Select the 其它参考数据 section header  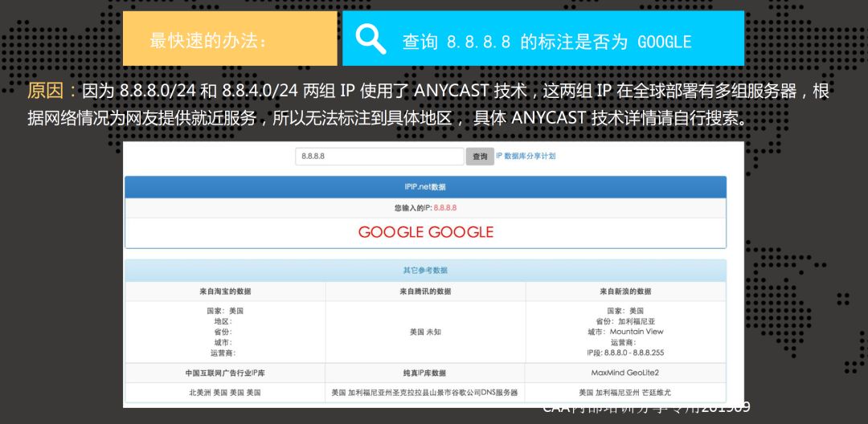pyautogui.click(x=425, y=271)
